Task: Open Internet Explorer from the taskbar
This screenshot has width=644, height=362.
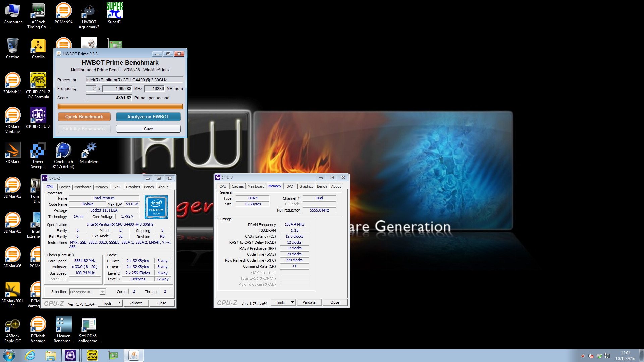Action: [30, 355]
